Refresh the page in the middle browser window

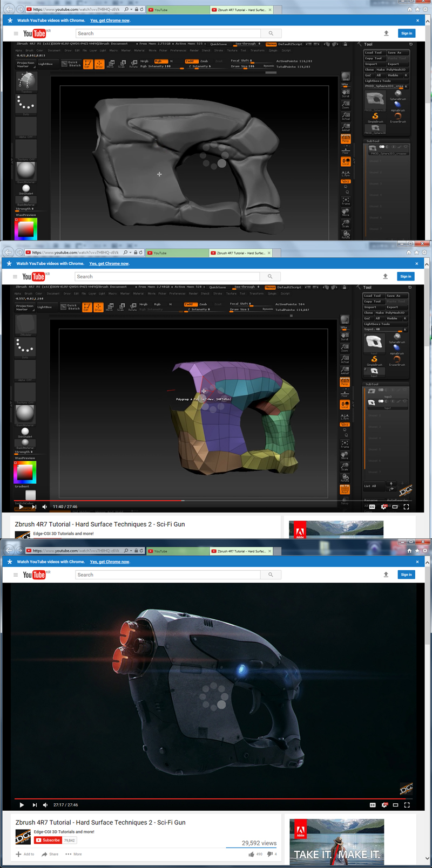click(x=140, y=252)
